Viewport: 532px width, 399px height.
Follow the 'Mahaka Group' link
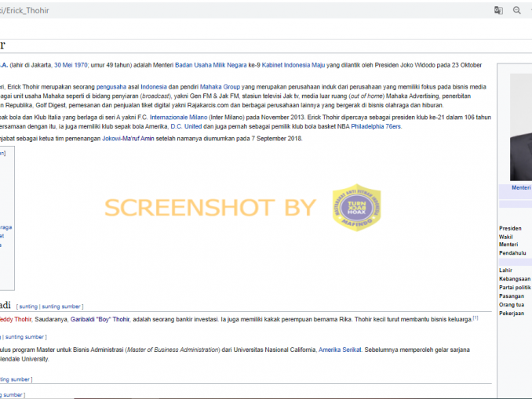(x=220, y=87)
